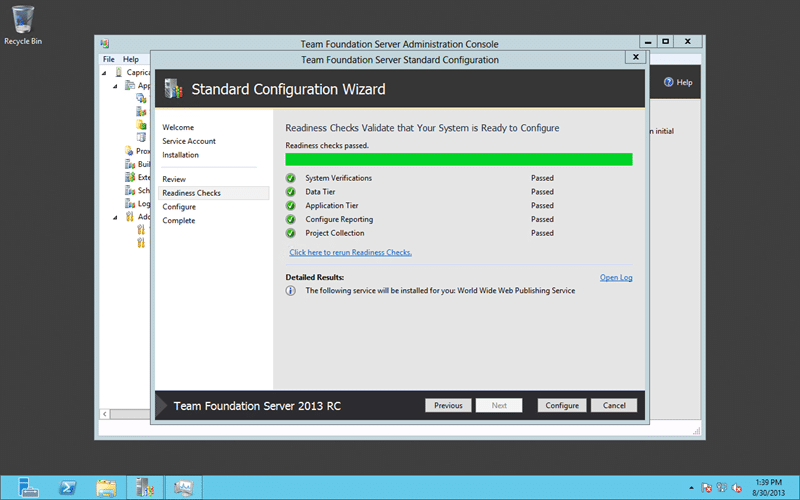Click the link to rerun Readiness Checks
Image resolution: width=800 pixels, height=500 pixels.
point(351,253)
